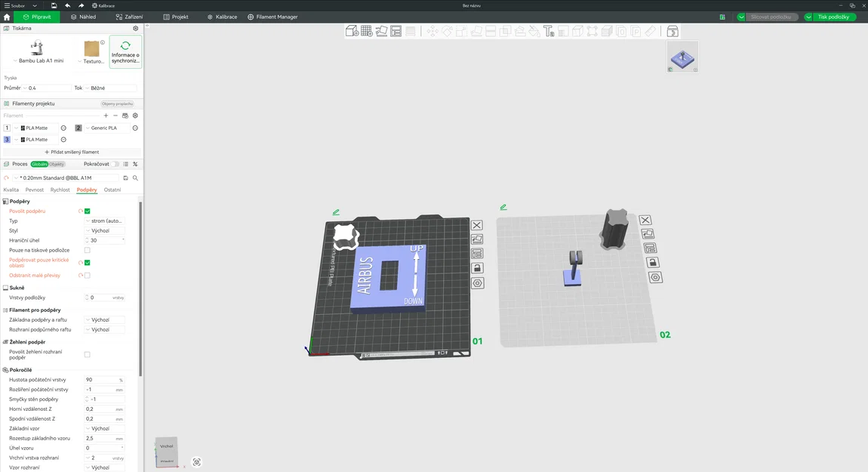Click the Add object cube icon

click(352, 31)
